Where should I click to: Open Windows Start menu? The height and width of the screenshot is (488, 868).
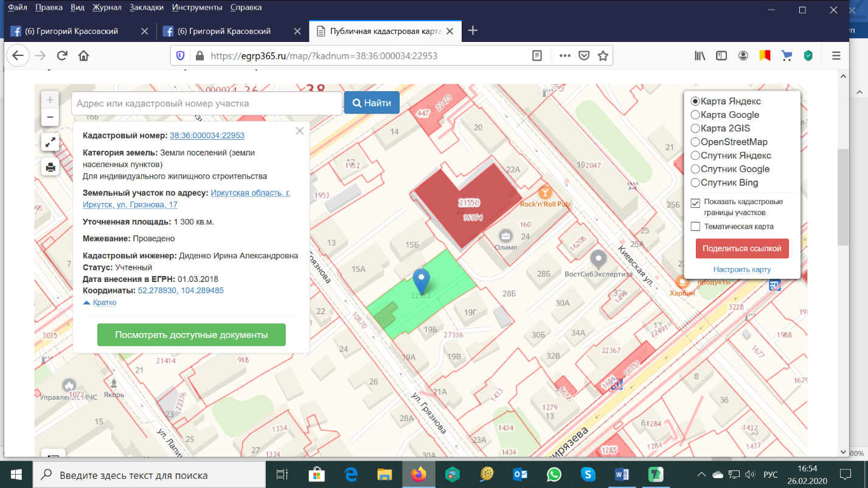15,475
